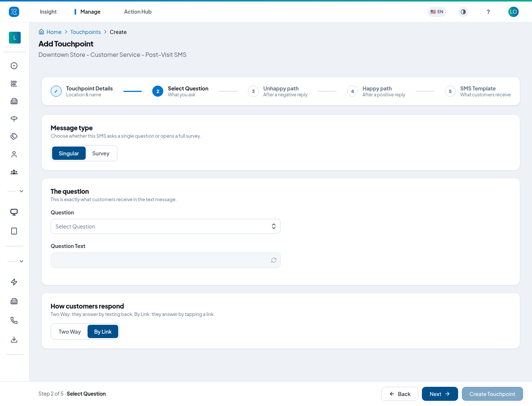Open the Select Question dropdown
The image size is (532, 406).
tap(166, 226)
